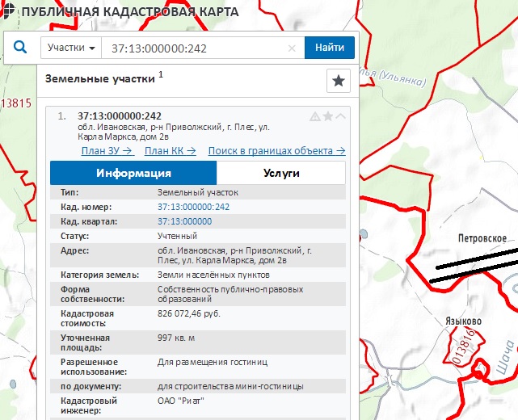Click the для строительства мини-гостиницы value

click(230, 386)
